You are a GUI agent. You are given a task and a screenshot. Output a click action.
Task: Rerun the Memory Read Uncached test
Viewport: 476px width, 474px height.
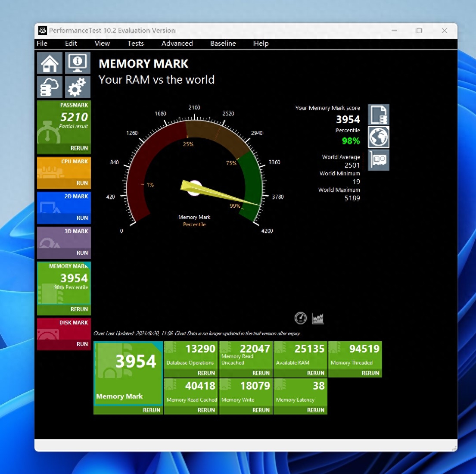[261, 373]
